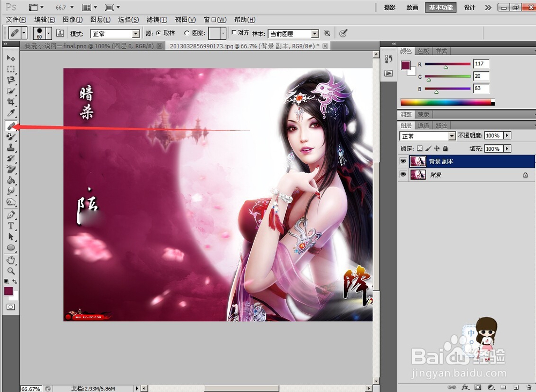This screenshot has height=392, width=536.
Task: Toggle lock position
Action: click(x=437, y=149)
